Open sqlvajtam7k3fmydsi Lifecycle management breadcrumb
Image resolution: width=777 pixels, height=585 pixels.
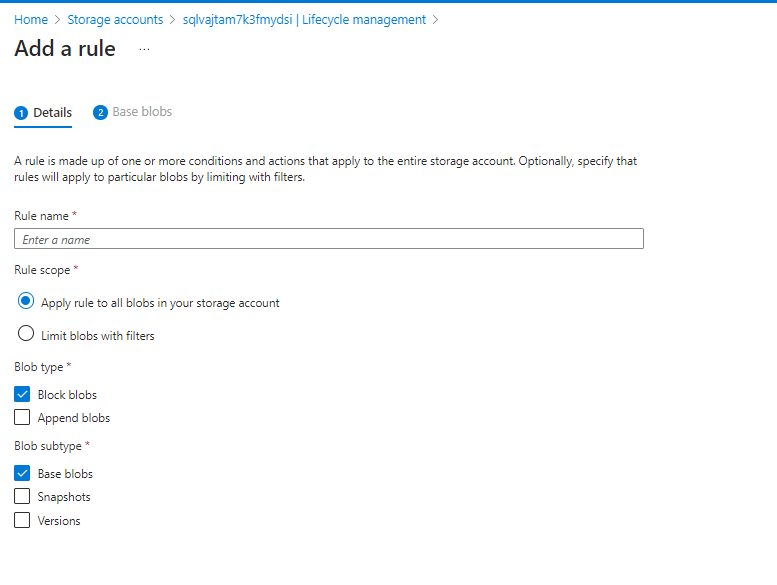click(x=304, y=20)
